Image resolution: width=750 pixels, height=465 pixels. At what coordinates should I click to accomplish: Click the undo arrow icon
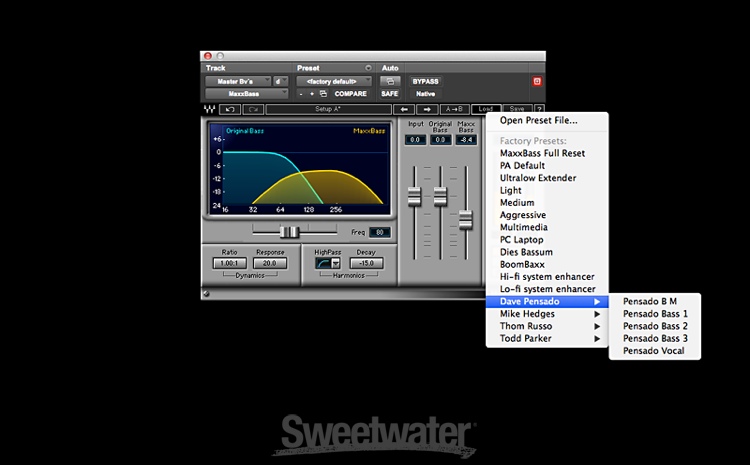tap(231, 109)
